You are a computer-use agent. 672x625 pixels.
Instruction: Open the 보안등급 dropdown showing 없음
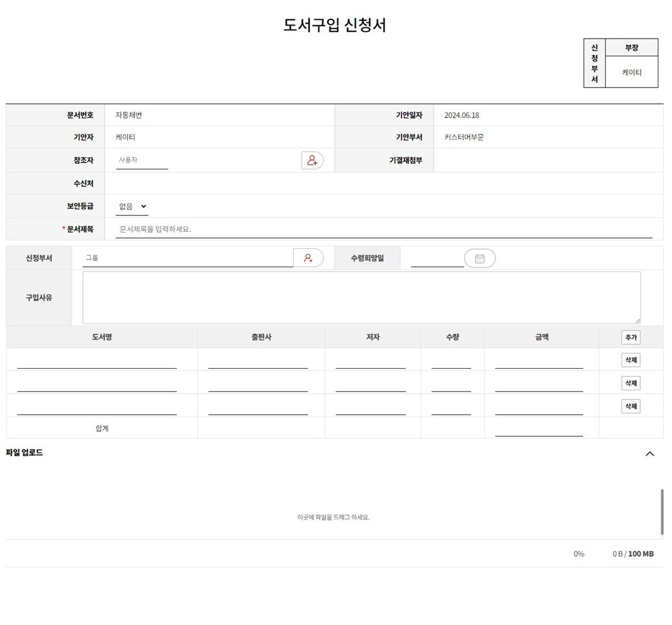coord(132,207)
